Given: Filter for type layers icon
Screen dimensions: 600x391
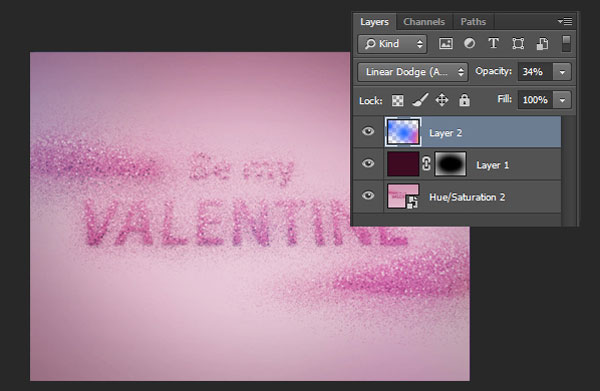Looking at the screenshot, I should 494,44.
